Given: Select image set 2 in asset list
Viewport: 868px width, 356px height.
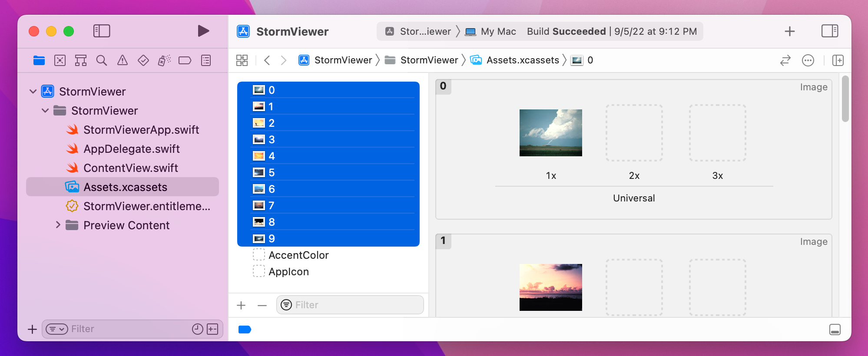Looking at the screenshot, I should click(x=328, y=123).
